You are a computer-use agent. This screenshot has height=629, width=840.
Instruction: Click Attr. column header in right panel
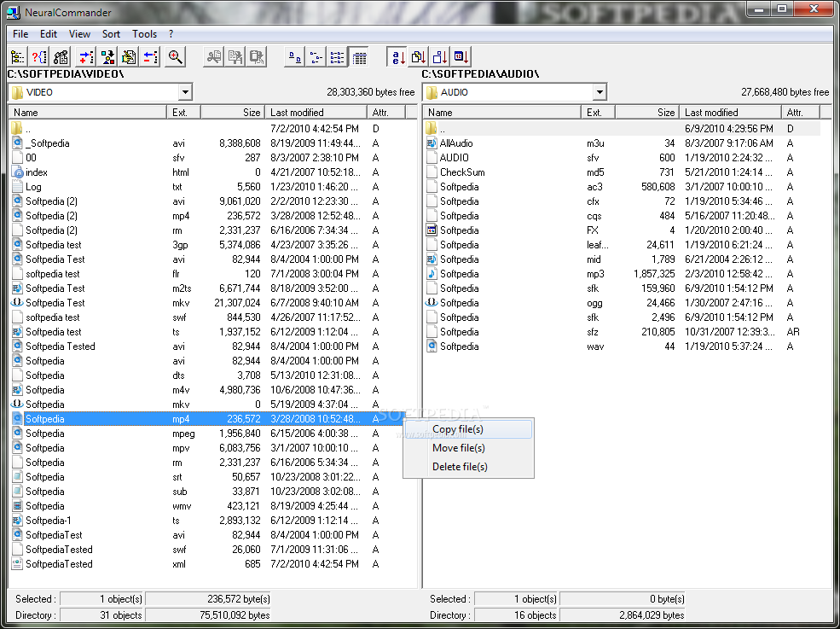tap(801, 112)
